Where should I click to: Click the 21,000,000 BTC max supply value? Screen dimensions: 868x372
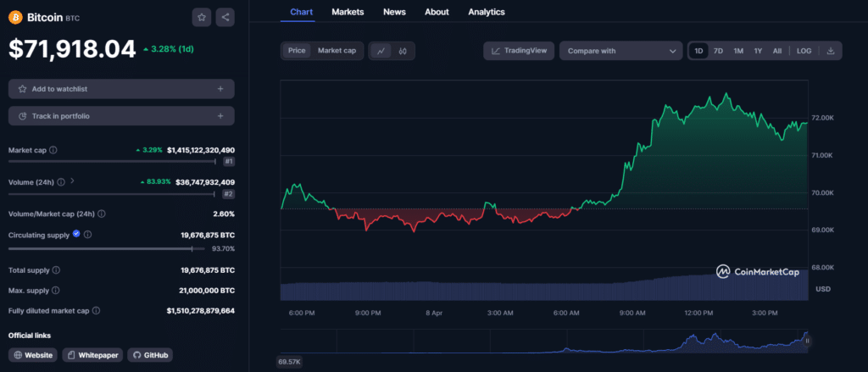[208, 291]
